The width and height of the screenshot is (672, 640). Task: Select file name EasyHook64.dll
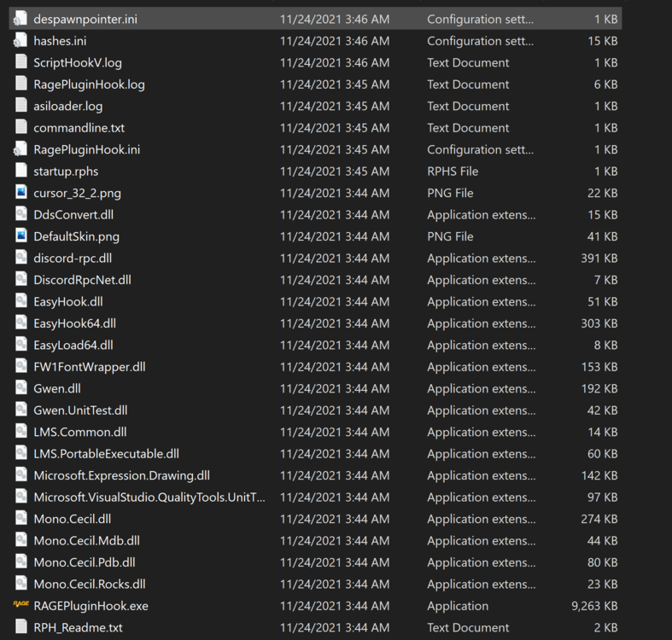point(75,323)
